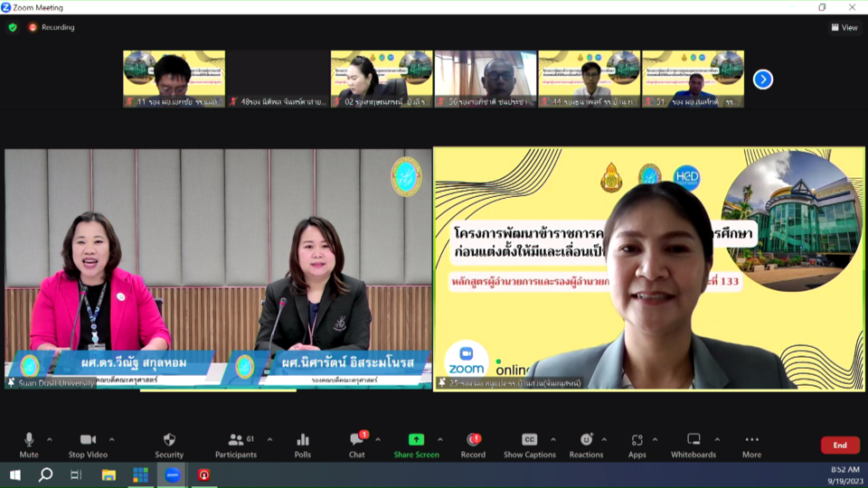Viewport: 868px width, 488px height.
Task: Click the More options icon
Action: tap(751, 444)
